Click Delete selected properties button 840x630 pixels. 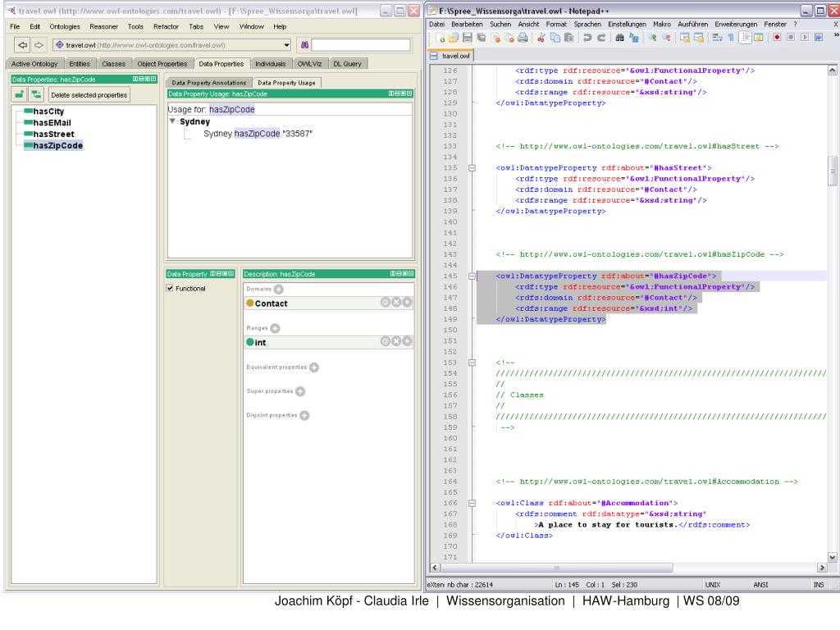coord(89,95)
